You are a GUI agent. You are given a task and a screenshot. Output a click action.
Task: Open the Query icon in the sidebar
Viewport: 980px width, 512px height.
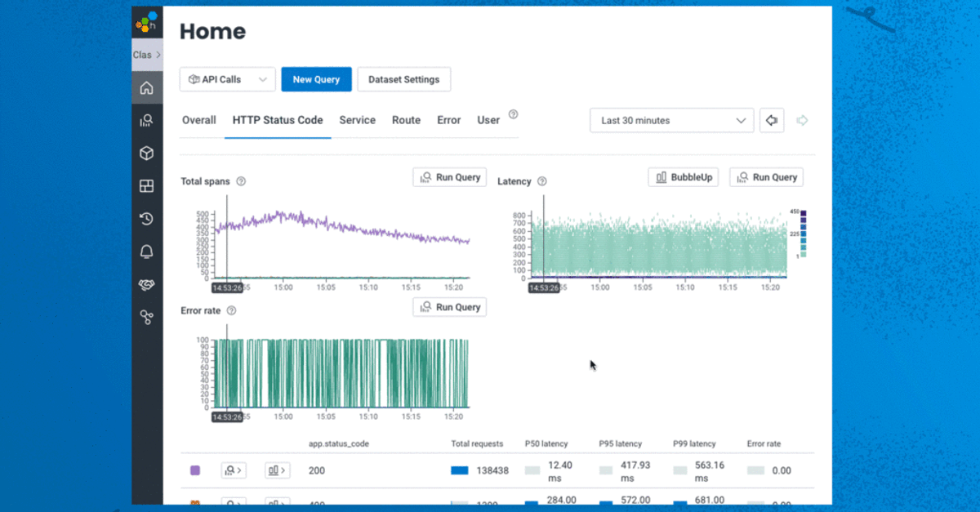[x=147, y=120]
